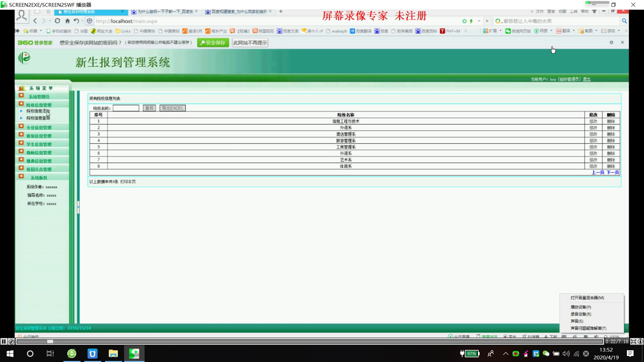Open 院校信息添加 submenu item
The image size is (644, 362).
[38, 111]
